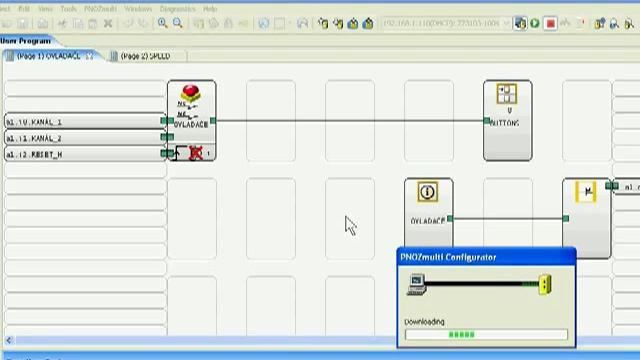The width and height of the screenshot is (640, 360).
Task: Click the output connector of emergency stop block
Action: [x=213, y=120]
